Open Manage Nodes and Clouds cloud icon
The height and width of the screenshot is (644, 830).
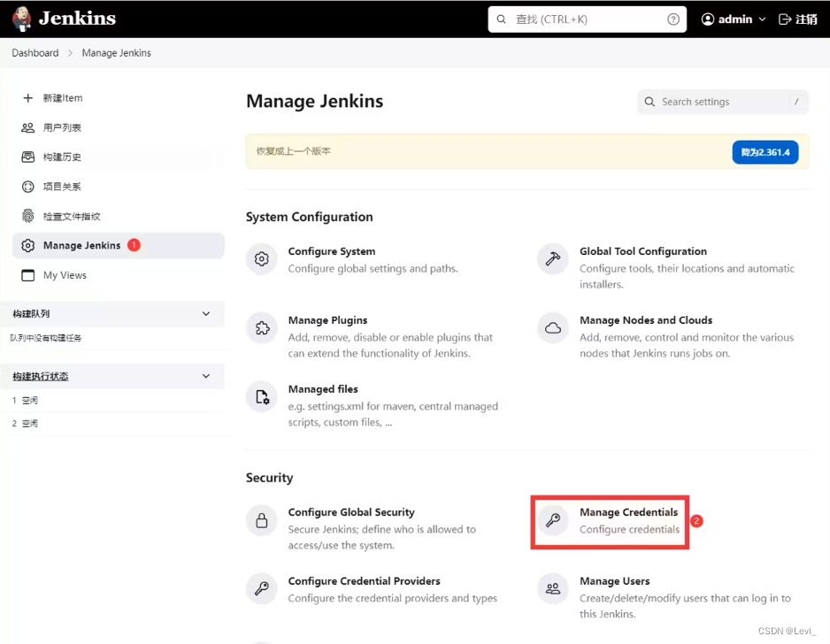pyautogui.click(x=552, y=328)
